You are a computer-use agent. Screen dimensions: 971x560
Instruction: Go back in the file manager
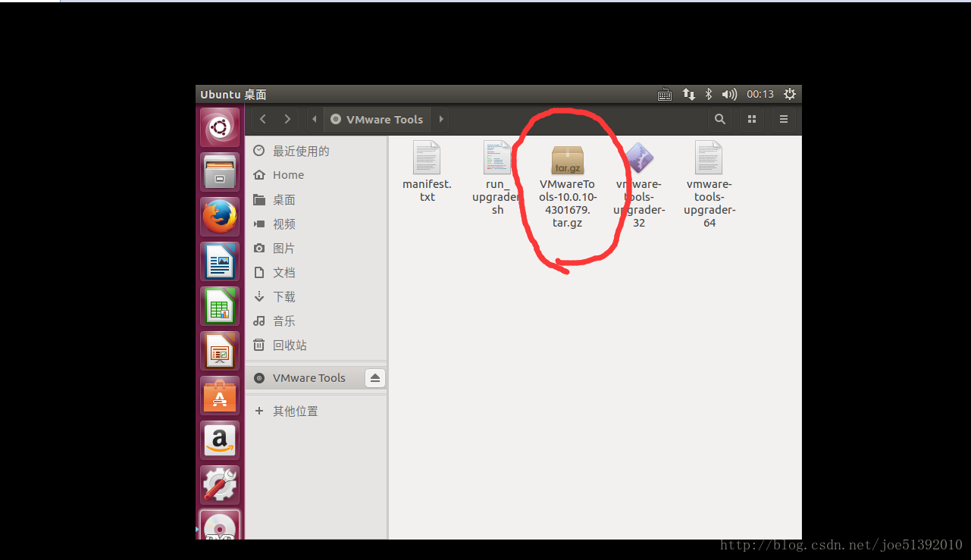[x=263, y=119]
